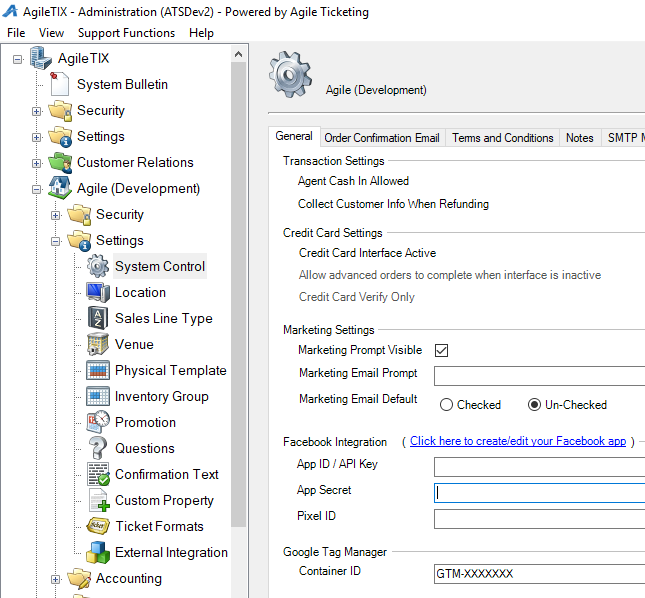Select External Integration tree label
The image size is (645, 598).
tap(171, 552)
